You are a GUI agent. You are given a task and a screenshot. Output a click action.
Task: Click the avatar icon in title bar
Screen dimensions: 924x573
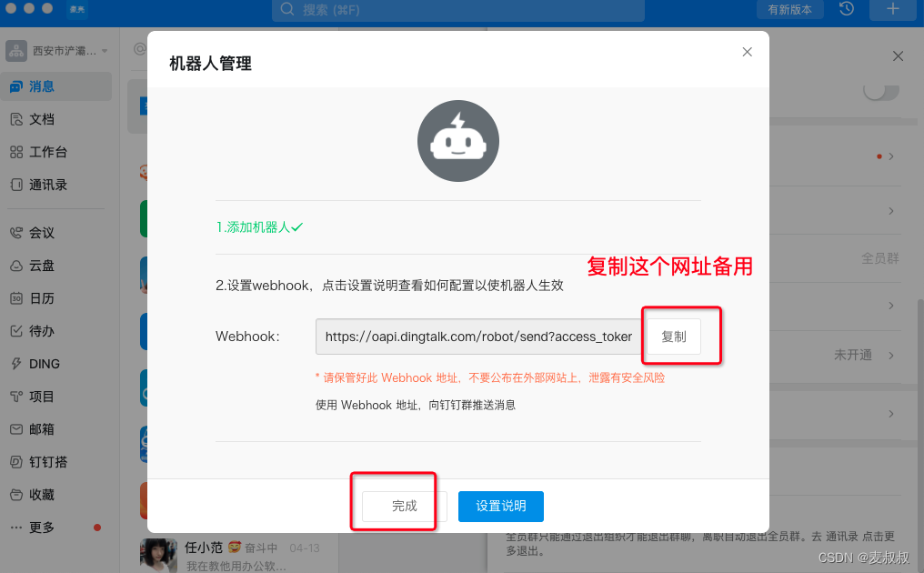tap(77, 9)
